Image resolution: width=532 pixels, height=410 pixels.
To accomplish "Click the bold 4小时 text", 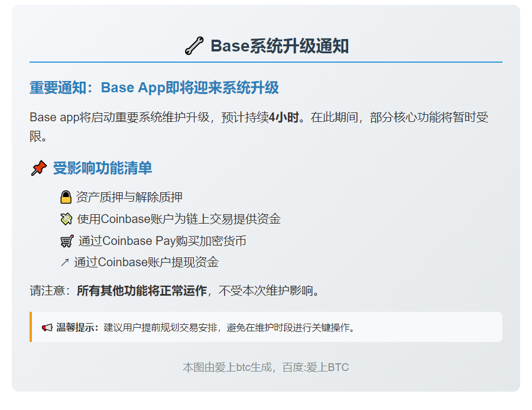I will pyautogui.click(x=283, y=117).
